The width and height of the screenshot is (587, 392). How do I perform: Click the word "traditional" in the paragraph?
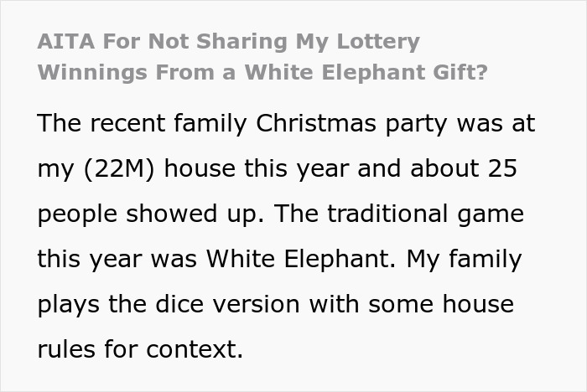pos(387,214)
